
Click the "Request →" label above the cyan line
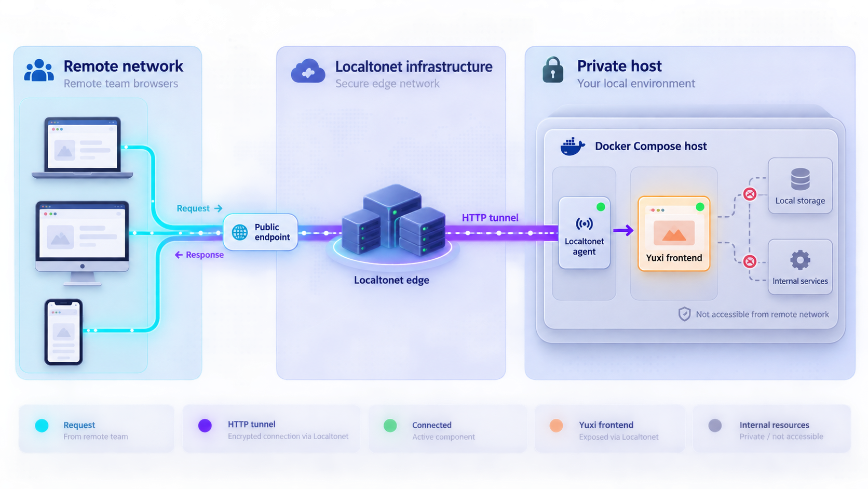click(x=199, y=208)
